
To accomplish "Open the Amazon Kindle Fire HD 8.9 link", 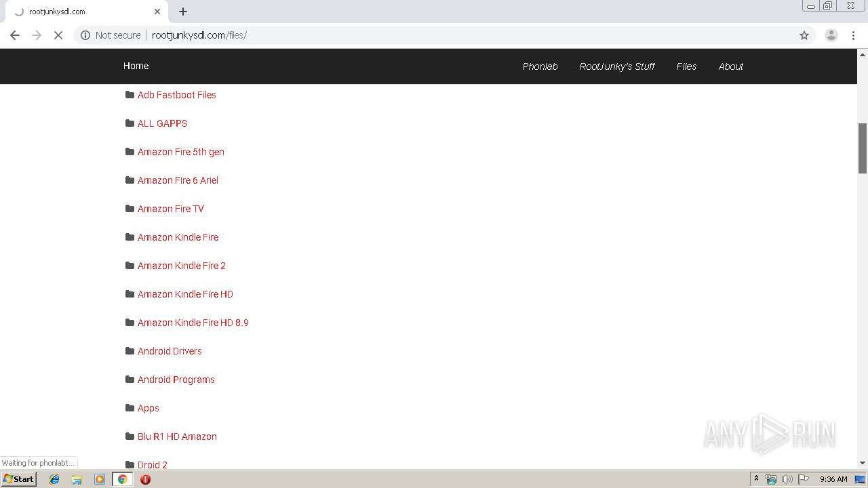I will pyautogui.click(x=193, y=323).
